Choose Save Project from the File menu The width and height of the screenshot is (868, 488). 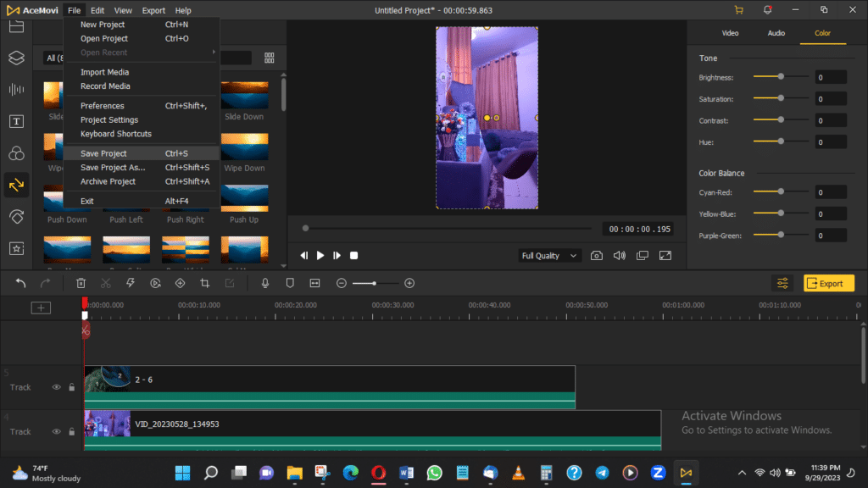point(103,153)
